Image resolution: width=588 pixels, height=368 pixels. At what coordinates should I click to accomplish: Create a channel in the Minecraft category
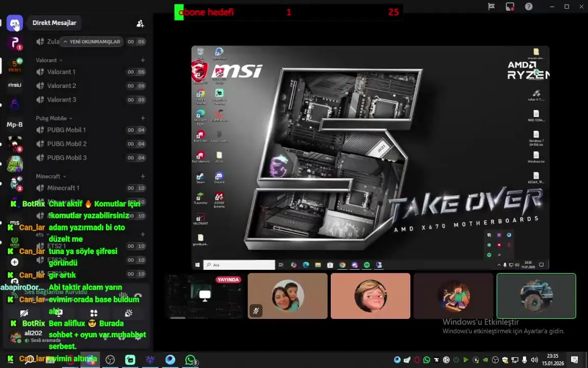pos(143,176)
